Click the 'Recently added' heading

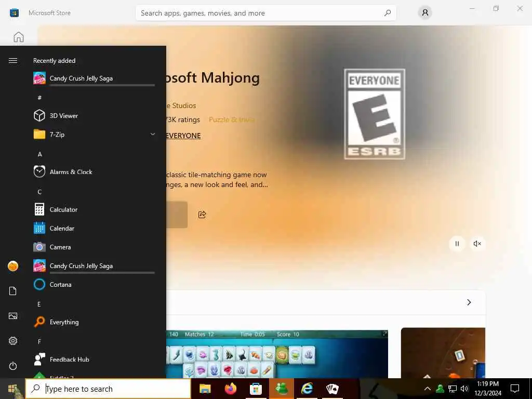(x=54, y=61)
